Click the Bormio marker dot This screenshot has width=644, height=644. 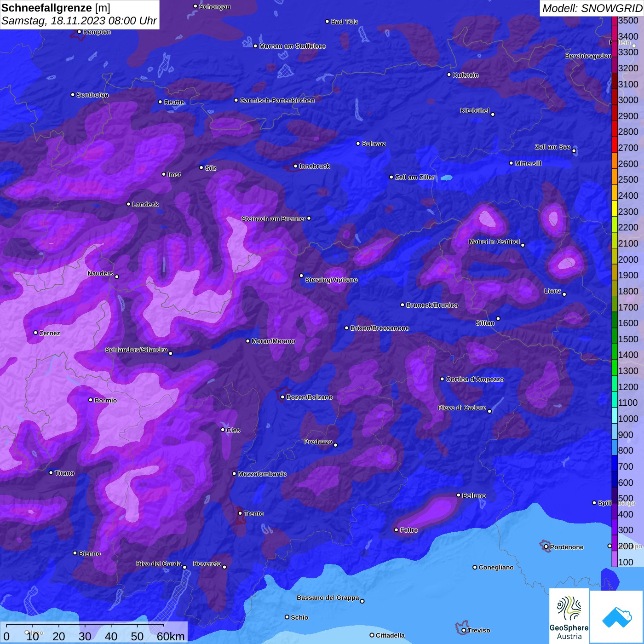click(x=91, y=400)
